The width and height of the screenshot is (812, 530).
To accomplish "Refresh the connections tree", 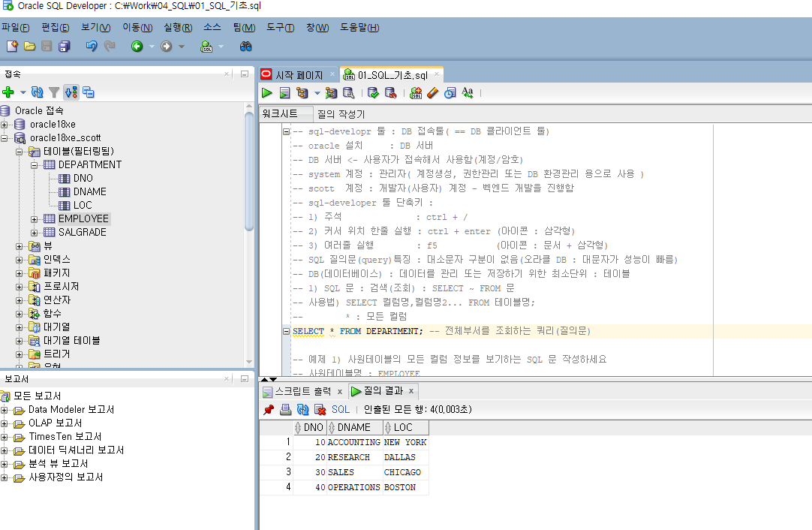I will [x=37, y=92].
